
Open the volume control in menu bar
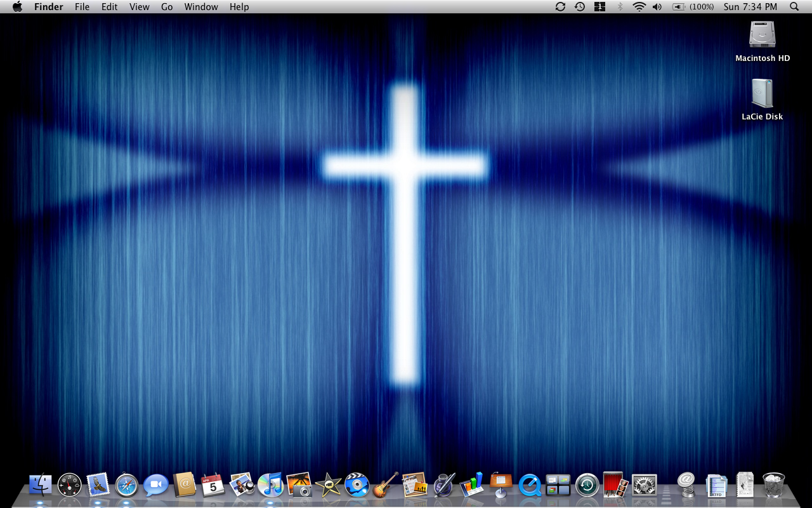point(657,7)
